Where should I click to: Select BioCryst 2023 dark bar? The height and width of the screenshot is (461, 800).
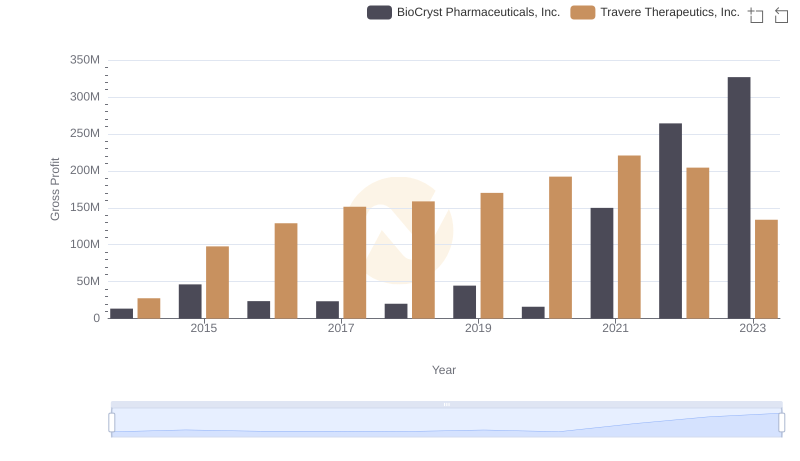739,198
